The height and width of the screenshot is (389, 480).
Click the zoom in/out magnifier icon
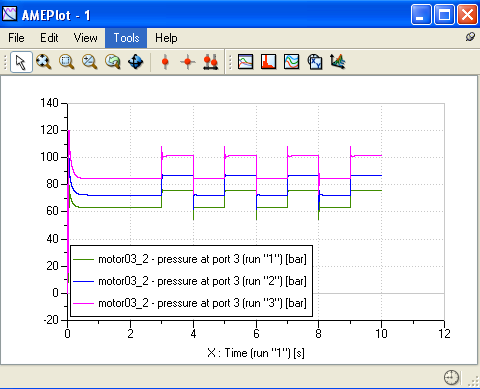click(x=90, y=62)
